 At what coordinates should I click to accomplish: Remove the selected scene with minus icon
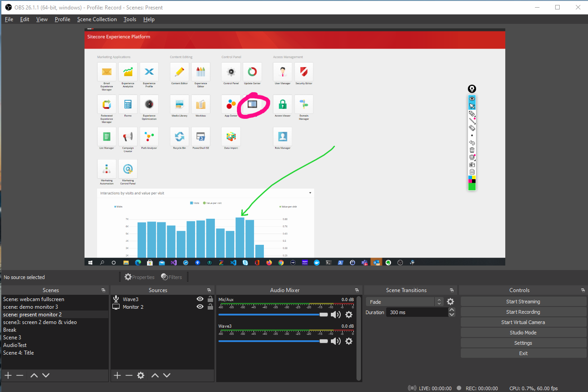(20, 375)
